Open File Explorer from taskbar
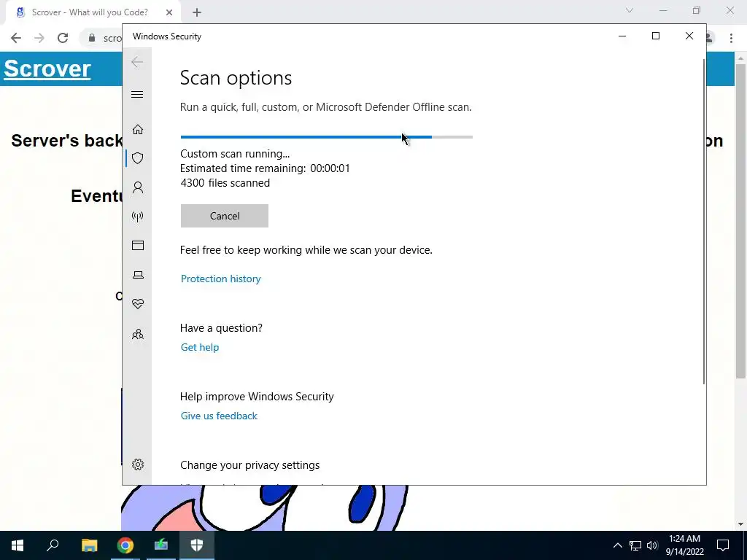Image resolution: width=747 pixels, height=560 pixels. click(89, 545)
